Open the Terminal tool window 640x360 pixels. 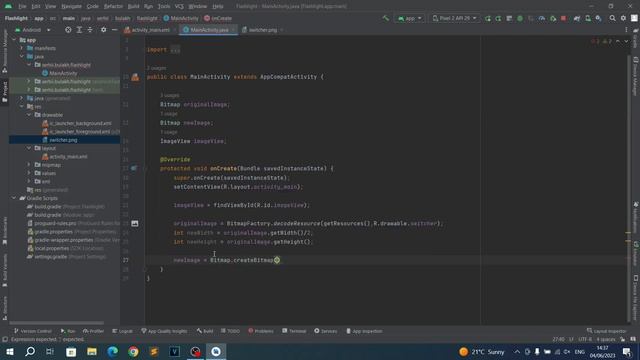tap(294, 331)
